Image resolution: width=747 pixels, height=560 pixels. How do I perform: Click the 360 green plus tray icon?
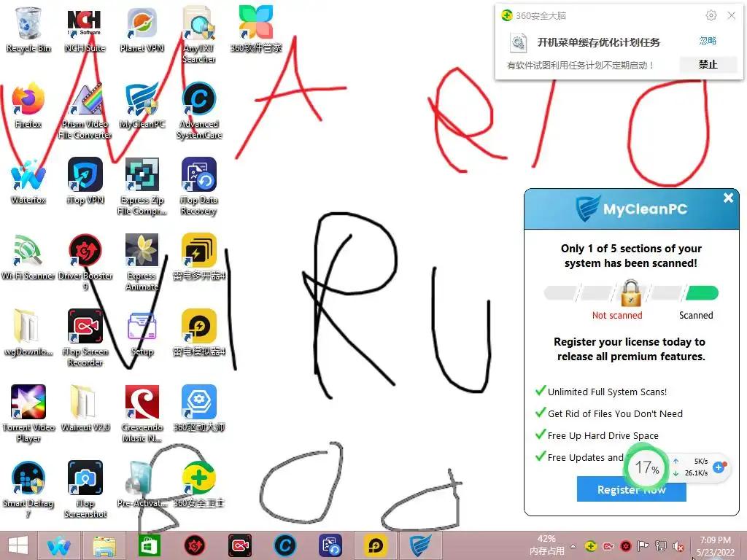click(591, 546)
